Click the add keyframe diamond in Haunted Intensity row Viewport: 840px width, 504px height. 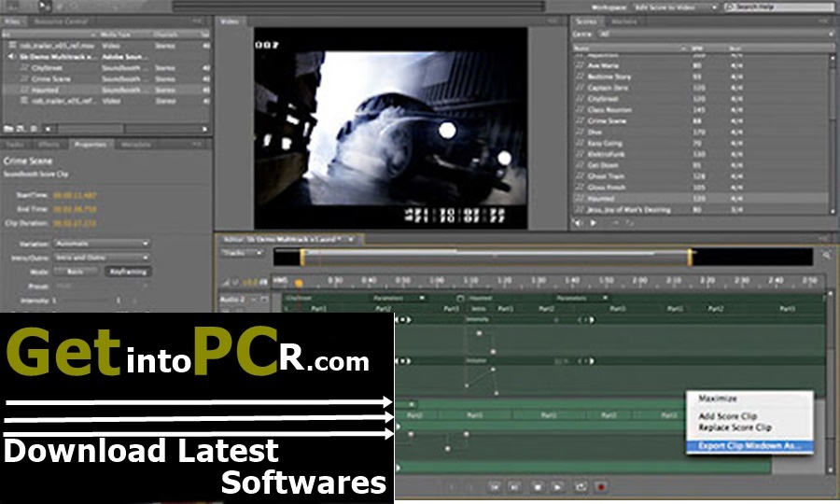pyautogui.click(x=585, y=320)
